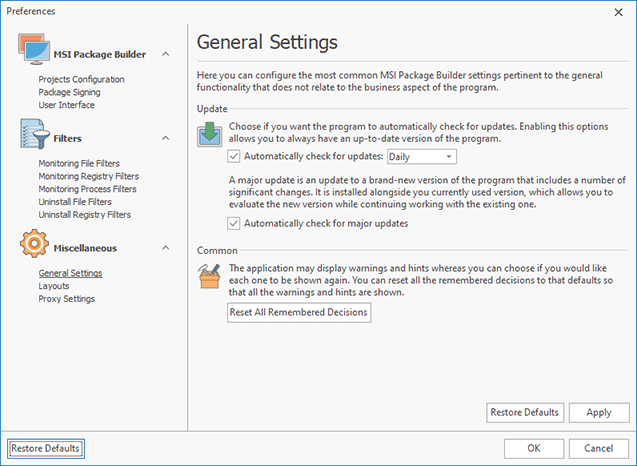Click Restore Defaults beside Apply
Image resolution: width=637 pixels, height=466 pixels.
tap(525, 412)
